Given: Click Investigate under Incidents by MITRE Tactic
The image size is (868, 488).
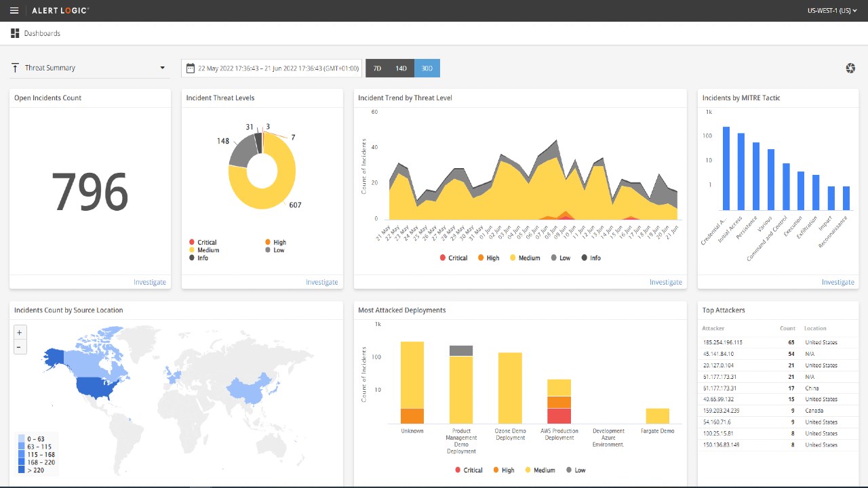Looking at the screenshot, I should pyautogui.click(x=838, y=282).
